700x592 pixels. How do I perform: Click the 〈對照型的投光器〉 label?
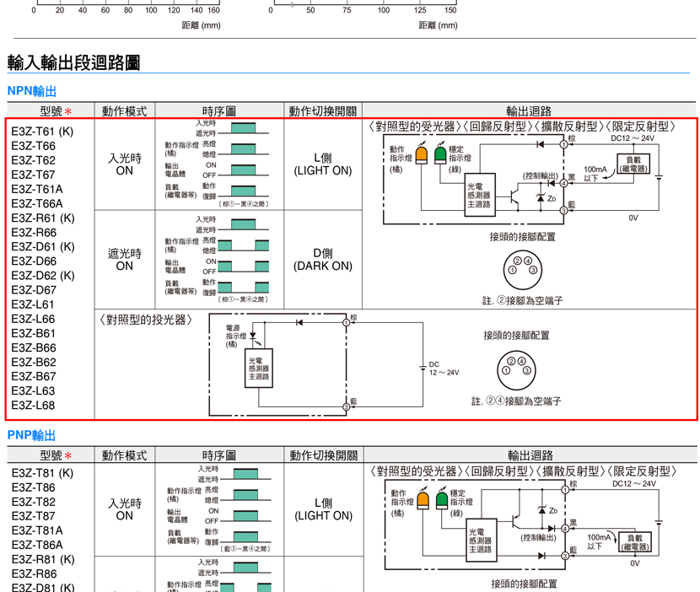[x=145, y=320]
